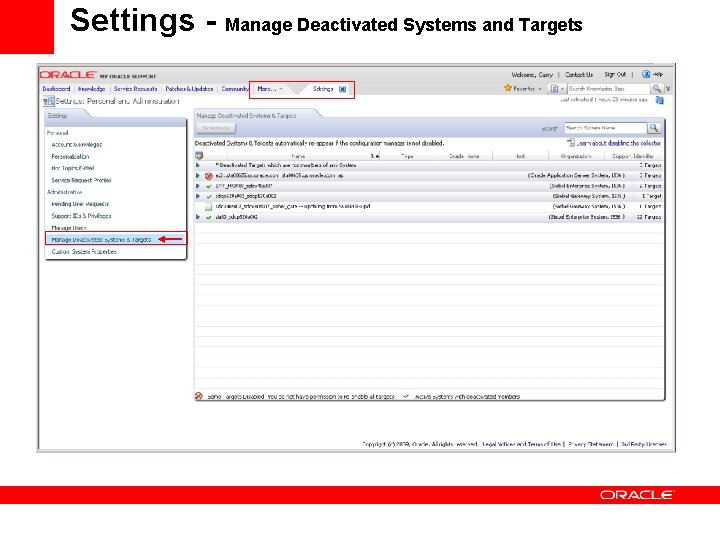Image resolution: width=720 pixels, height=540 pixels.
Task: Open Patches & Updates tab
Action: 189,89
